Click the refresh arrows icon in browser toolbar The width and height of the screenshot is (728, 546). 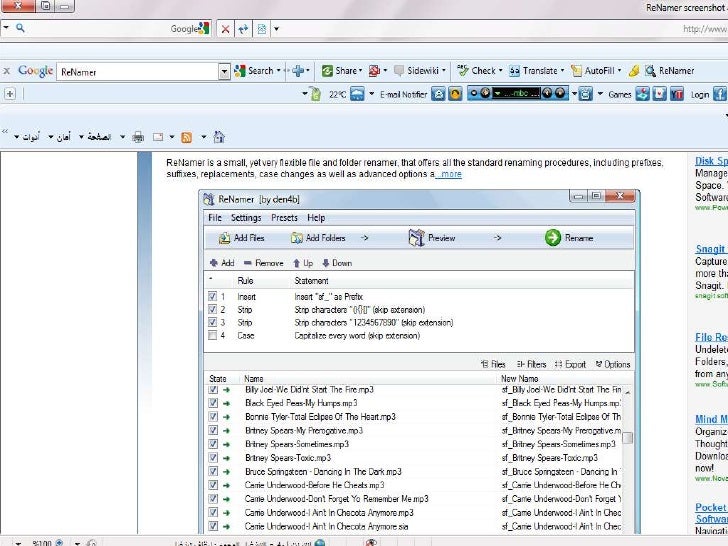point(243,29)
